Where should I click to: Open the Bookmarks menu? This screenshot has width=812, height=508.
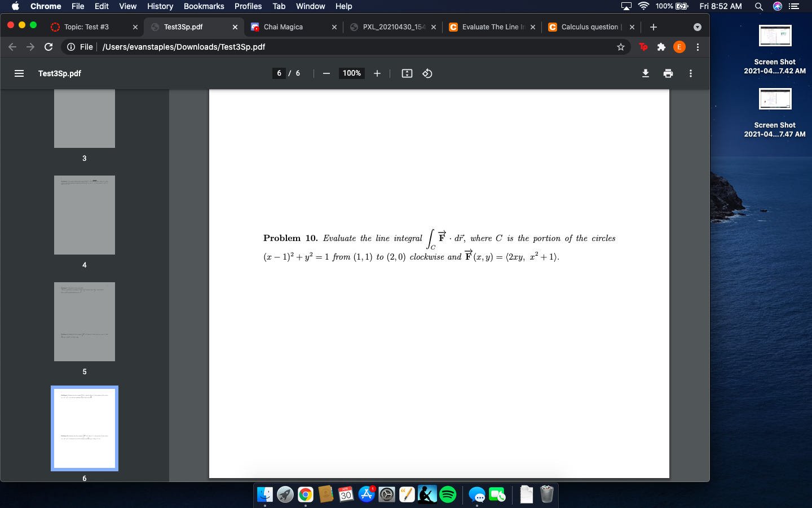(204, 6)
